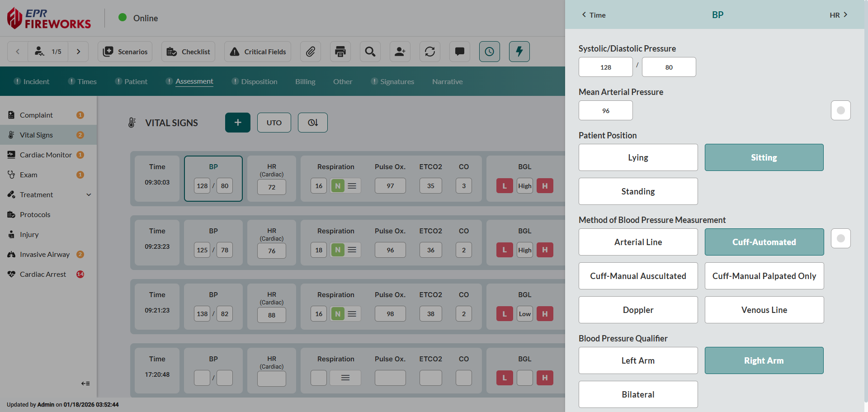Select Standing as patient position

[638, 191]
